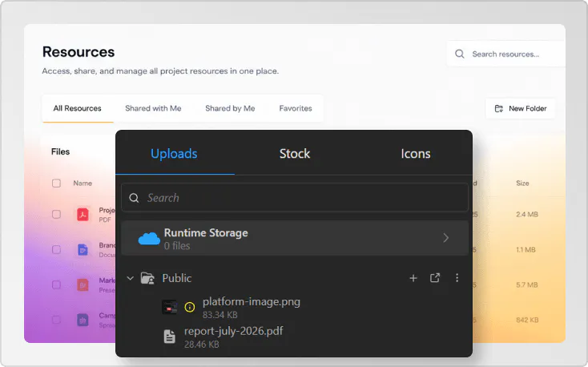Open the Stock tab
The width and height of the screenshot is (588, 367).
(x=295, y=154)
